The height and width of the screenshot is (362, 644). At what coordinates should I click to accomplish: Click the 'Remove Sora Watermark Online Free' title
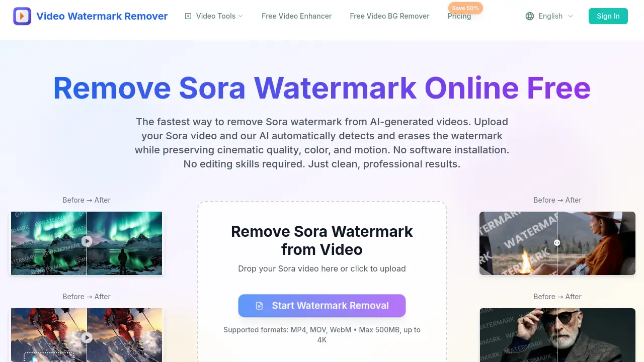click(322, 87)
